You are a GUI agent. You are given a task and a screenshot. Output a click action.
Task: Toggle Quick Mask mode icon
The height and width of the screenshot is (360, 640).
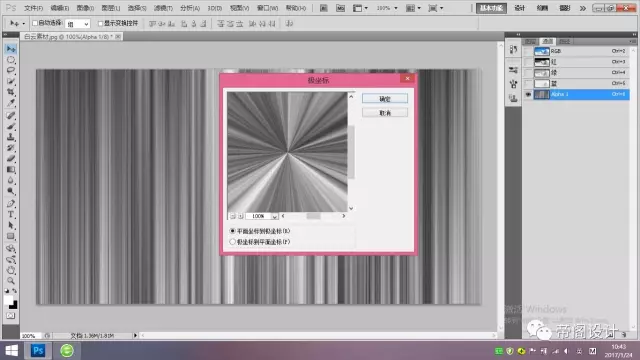click(11, 316)
